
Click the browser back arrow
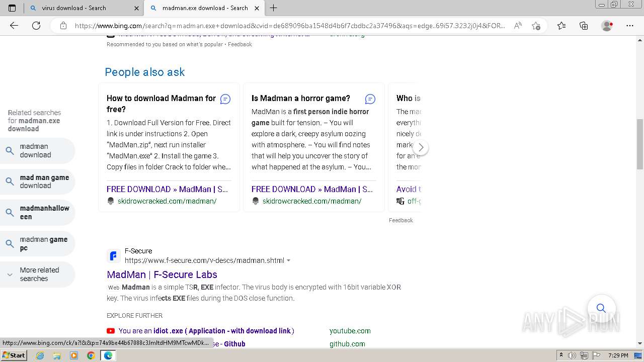(14, 26)
